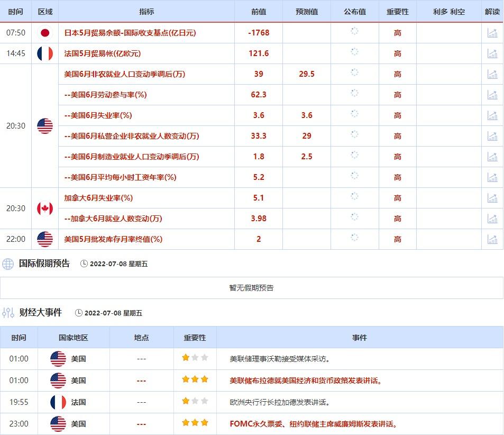Click the 事件 column header
This screenshot has height=435, width=504.
[x=360, y=338]
